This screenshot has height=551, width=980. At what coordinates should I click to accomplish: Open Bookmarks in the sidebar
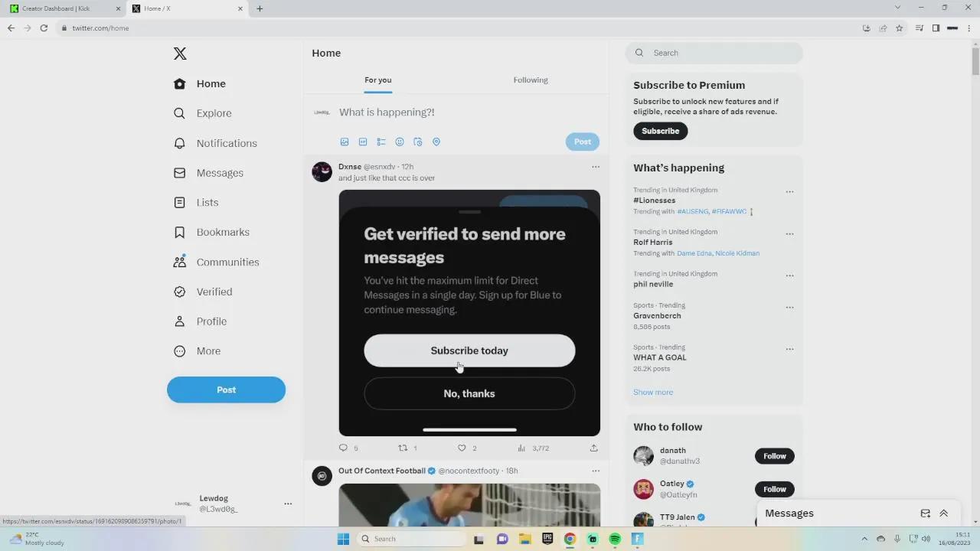pos(211,232)
